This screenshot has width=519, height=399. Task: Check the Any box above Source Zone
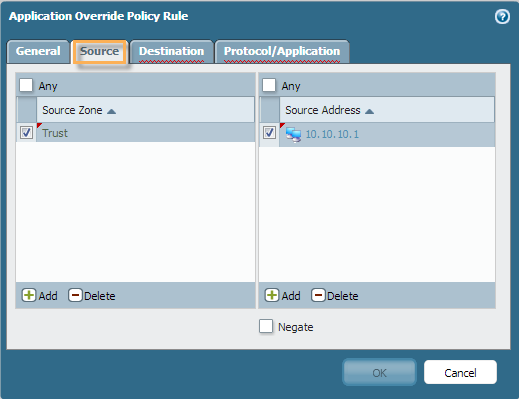click(26, 85)
